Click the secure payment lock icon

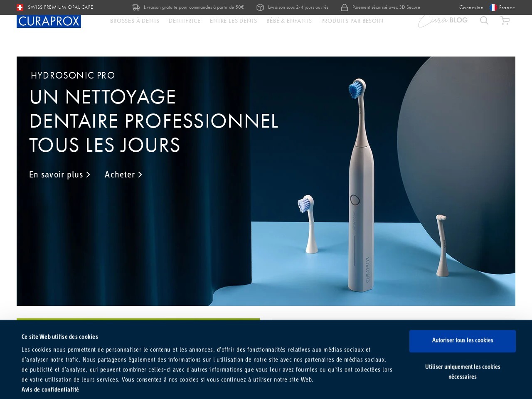pos(344,7)
